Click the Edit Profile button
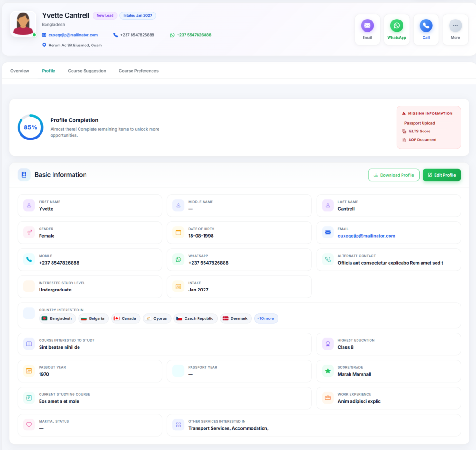This screenshot has height=450, width=476. click(442, 175)
